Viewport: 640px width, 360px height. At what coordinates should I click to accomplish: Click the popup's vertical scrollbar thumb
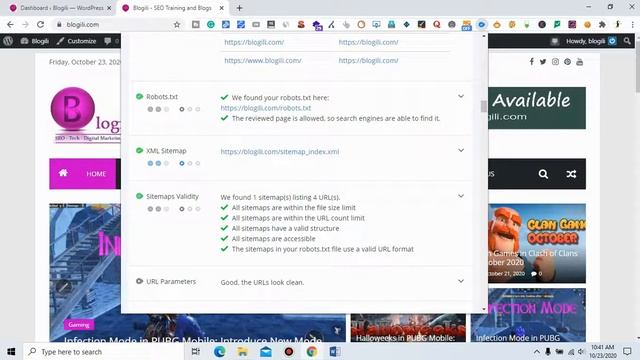click(x=484, y=106)
